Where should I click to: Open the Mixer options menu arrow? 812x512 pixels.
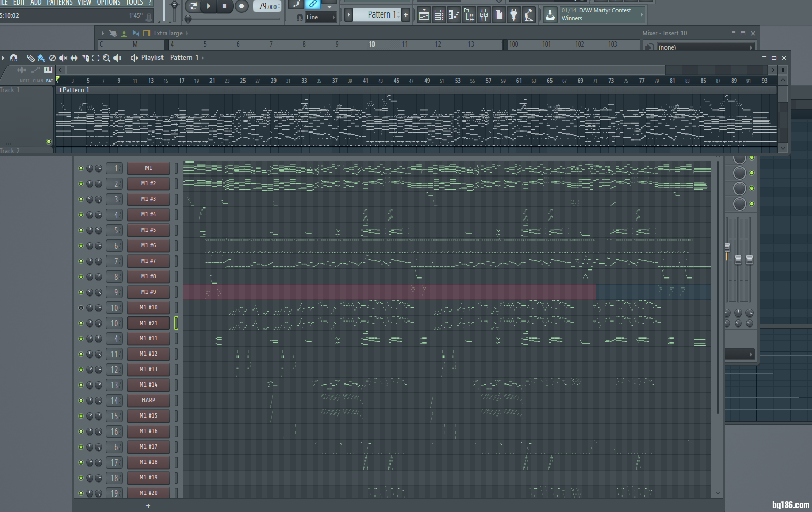[x=103, y=33]
